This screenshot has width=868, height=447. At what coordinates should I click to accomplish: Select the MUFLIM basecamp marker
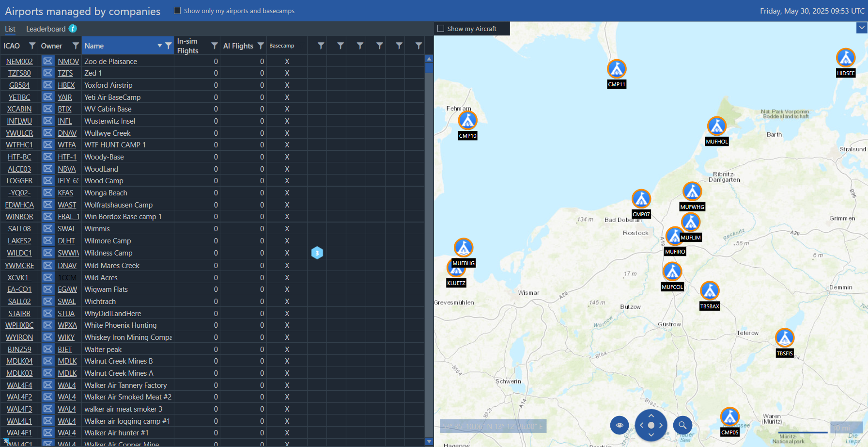pyautogui.click(x=691, y=223)
